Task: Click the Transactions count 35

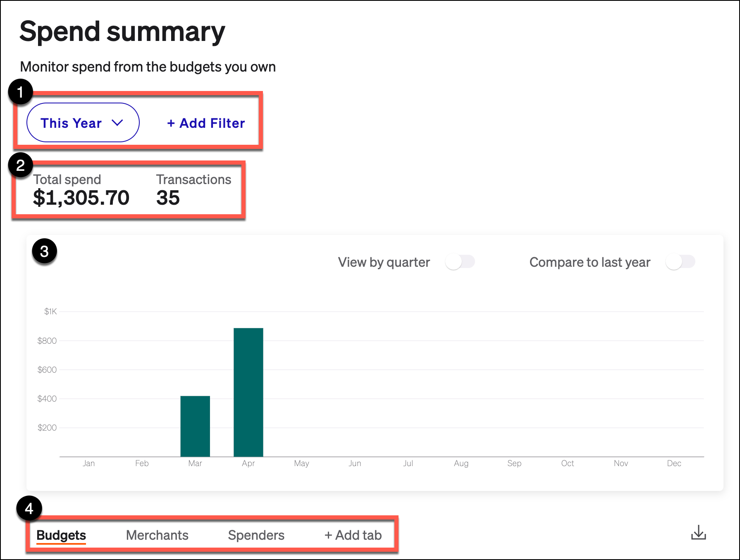Action: point(168,198)
